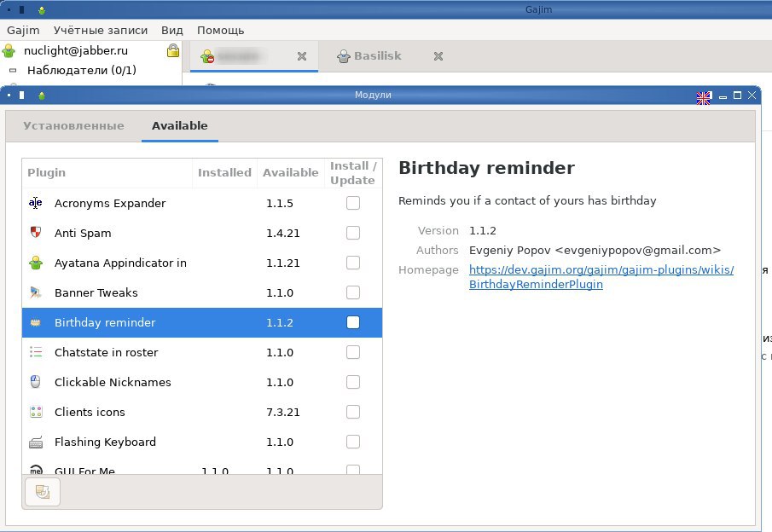Click the install from archive button below the plugin list
Viewport: 772px width, 532px height.
pos(43,492)
